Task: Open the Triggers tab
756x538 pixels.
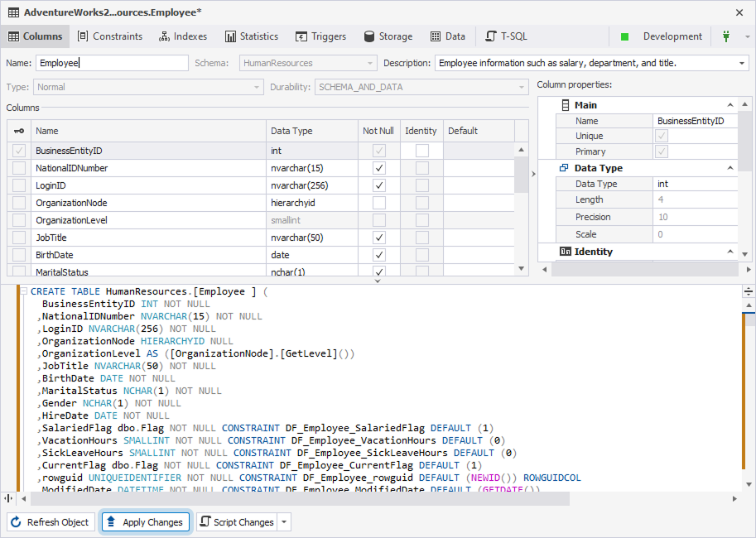Action: (x=320, y=36)
